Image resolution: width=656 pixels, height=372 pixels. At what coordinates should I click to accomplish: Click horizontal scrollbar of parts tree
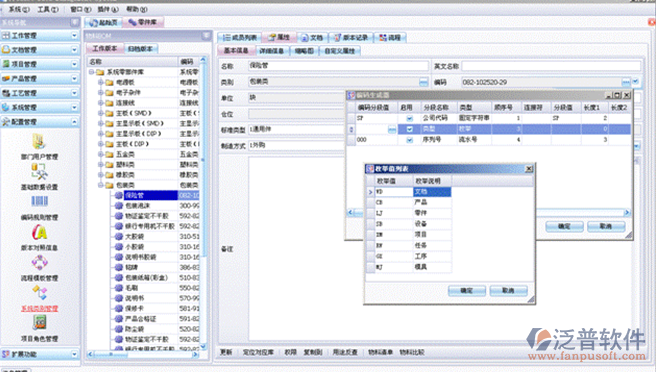coord(143,354)
